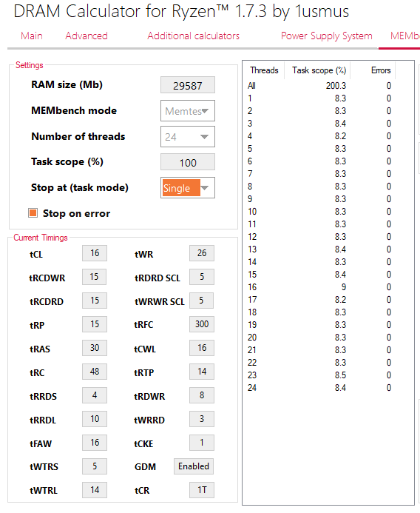Click the Task scope (%) column header
420x513 pixels.
coord(319,70)
